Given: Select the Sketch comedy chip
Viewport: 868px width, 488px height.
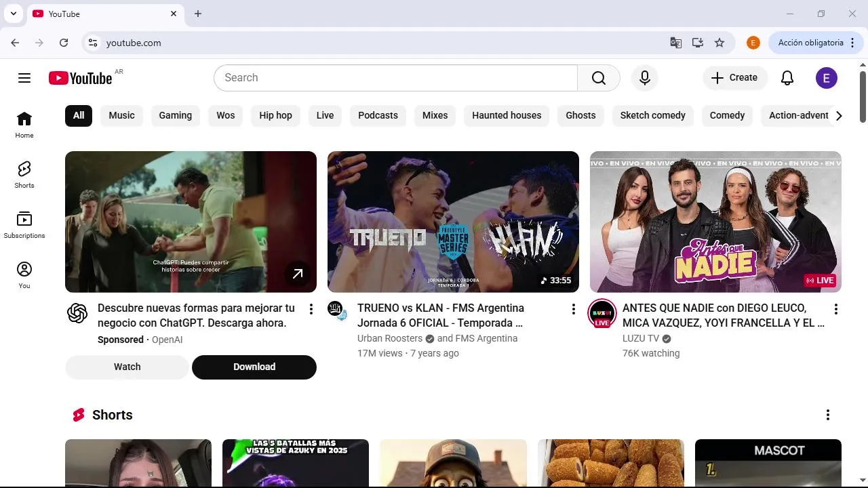Looking at the screenshot, I should point(653,115).
